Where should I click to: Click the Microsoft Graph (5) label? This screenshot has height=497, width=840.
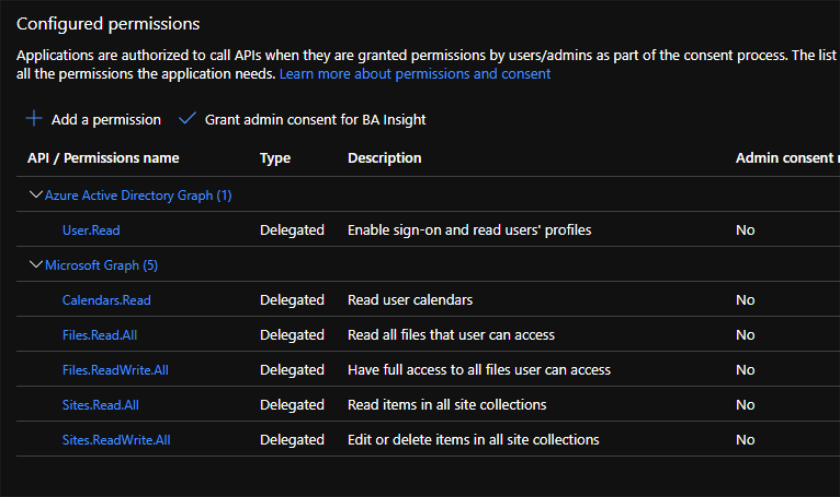pos(101,265)
